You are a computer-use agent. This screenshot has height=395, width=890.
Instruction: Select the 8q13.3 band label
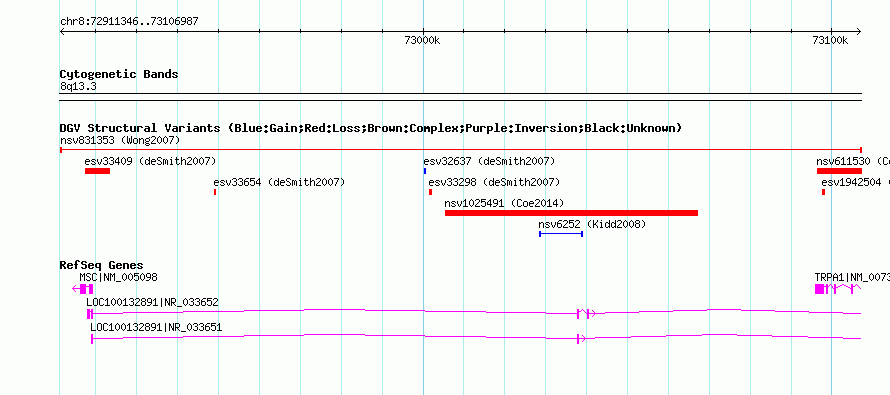[78, 86]
